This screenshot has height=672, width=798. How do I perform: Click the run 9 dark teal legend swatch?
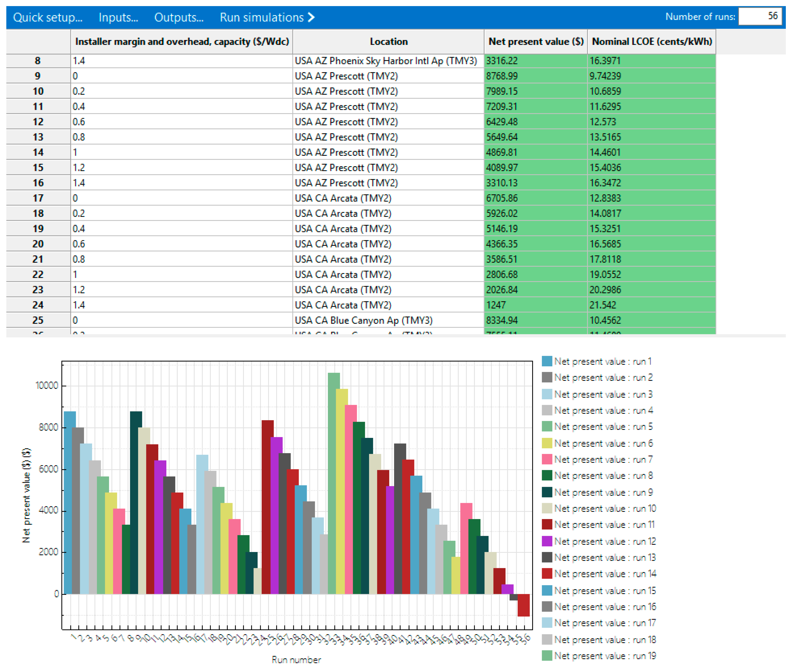pyautogui.click(x=547, y=492)
